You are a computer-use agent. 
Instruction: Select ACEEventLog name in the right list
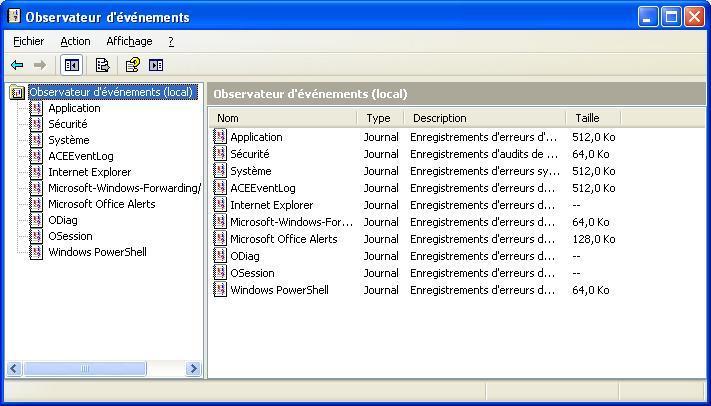pyautogui.click(x=263, y=188)
